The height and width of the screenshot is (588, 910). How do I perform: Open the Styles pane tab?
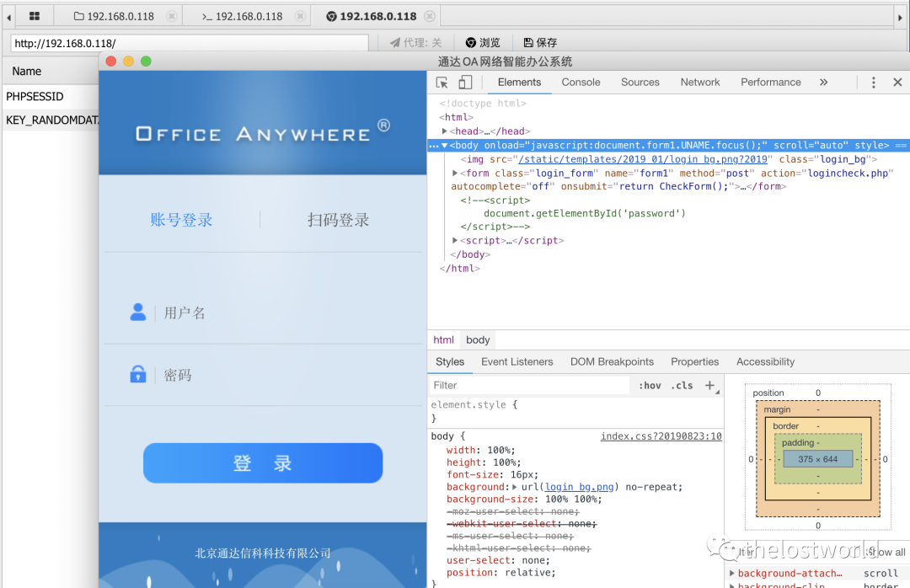point(450,361)
